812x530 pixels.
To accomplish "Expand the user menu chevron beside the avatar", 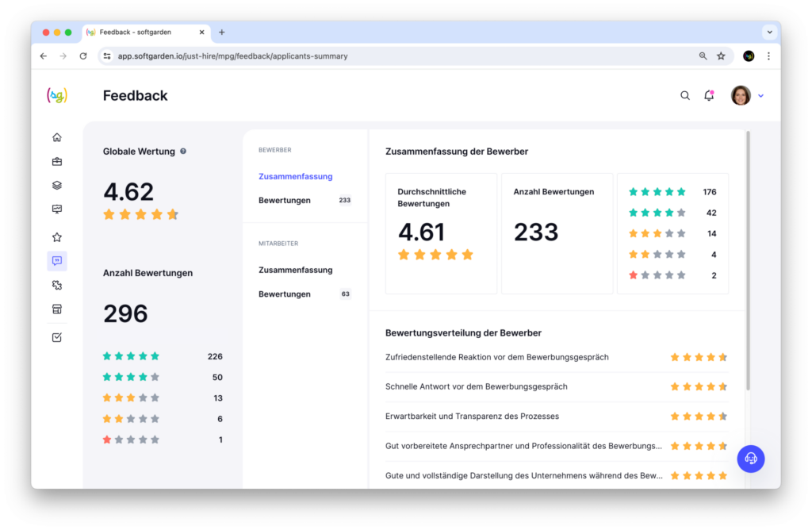I will (761, 96).
